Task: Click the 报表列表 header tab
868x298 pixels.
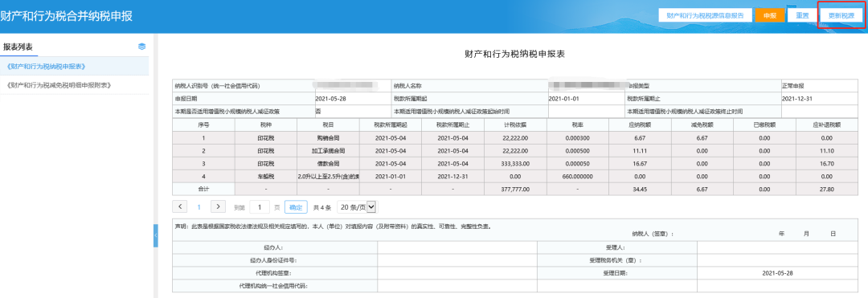Action: [18, 47]
